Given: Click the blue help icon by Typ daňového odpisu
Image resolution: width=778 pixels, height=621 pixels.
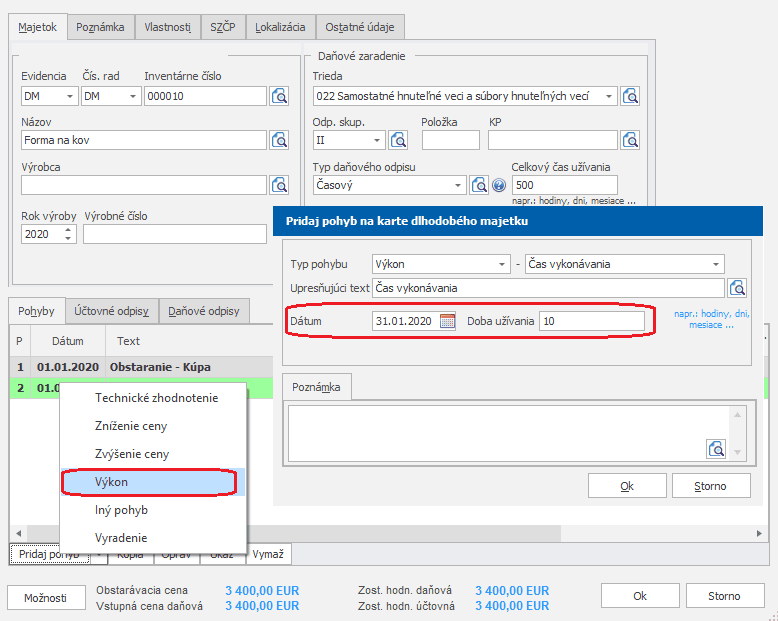Looking at the screenshot, I should 499,185.
